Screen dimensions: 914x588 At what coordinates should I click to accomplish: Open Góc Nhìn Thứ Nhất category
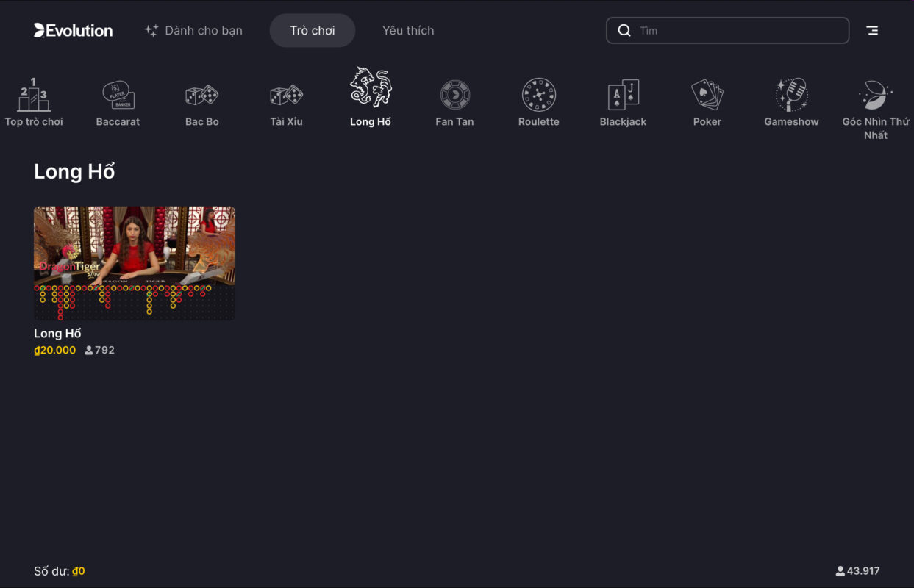click(875, 96)
